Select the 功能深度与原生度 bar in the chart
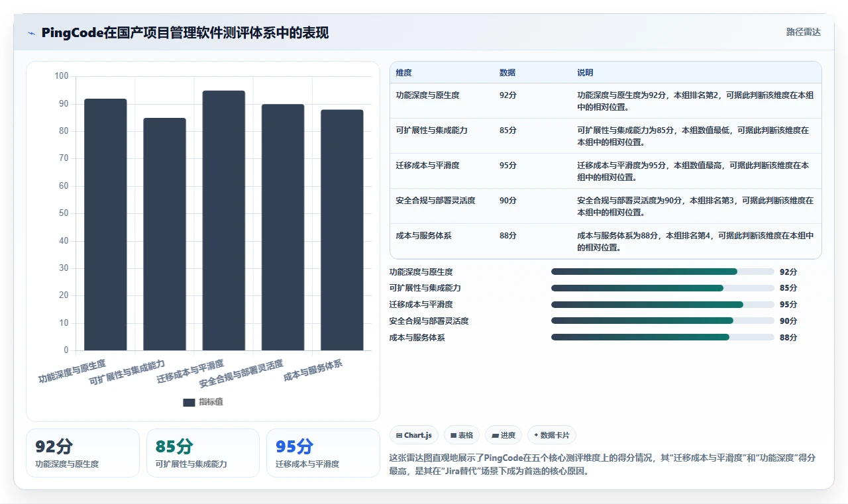 click(x=105, y=225)
